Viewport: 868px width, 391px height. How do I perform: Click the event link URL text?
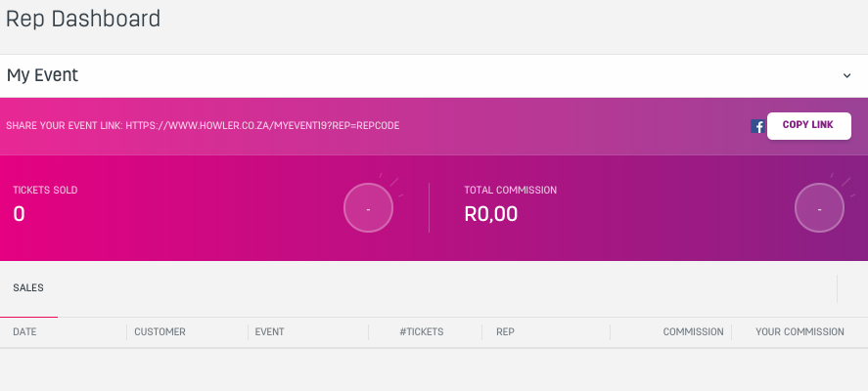262,126
